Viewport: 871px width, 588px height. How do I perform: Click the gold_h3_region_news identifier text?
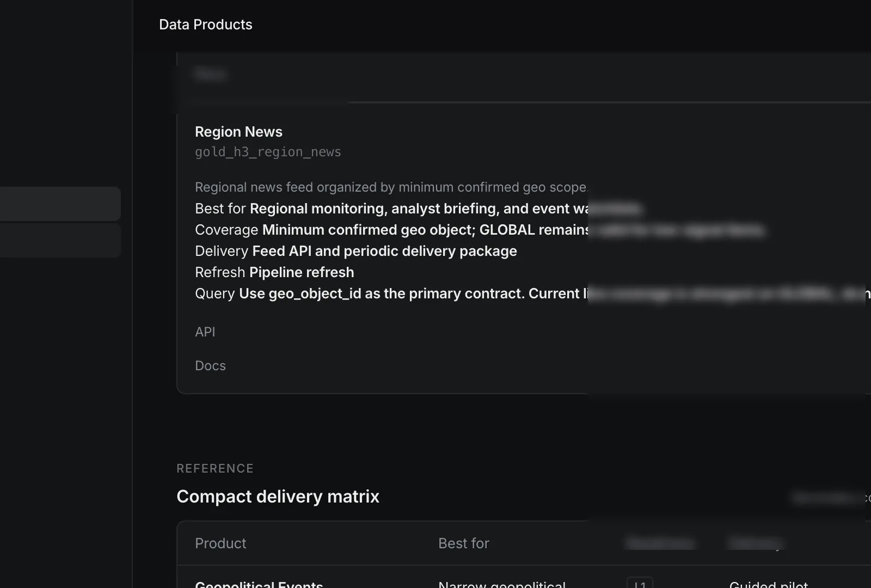pos(267,152)
